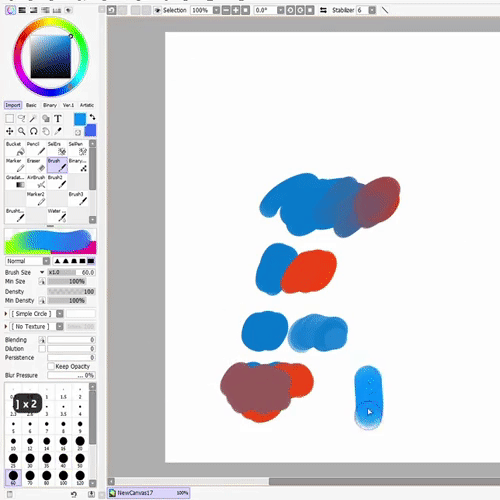
Task: Choose the Bucket tool
Action: click(15, 148)
